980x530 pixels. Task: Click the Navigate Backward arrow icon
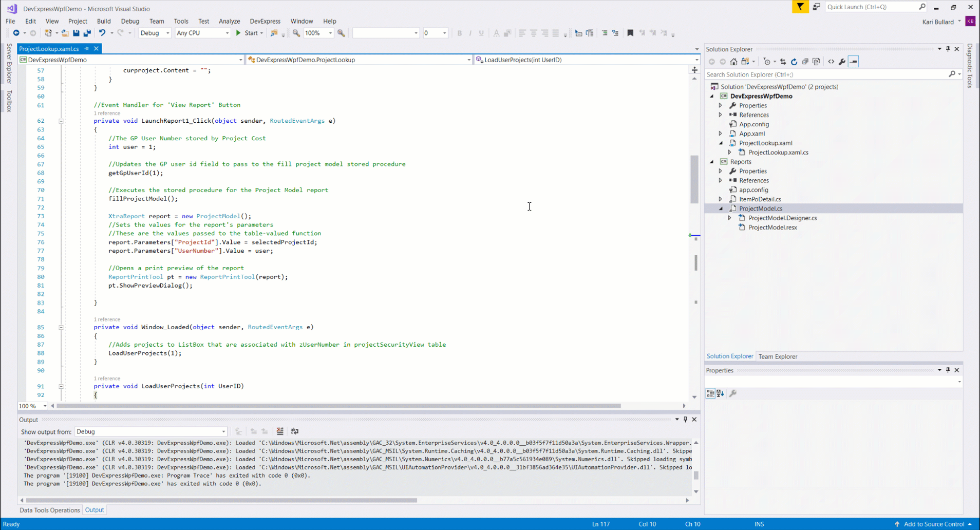coord(16,33)
